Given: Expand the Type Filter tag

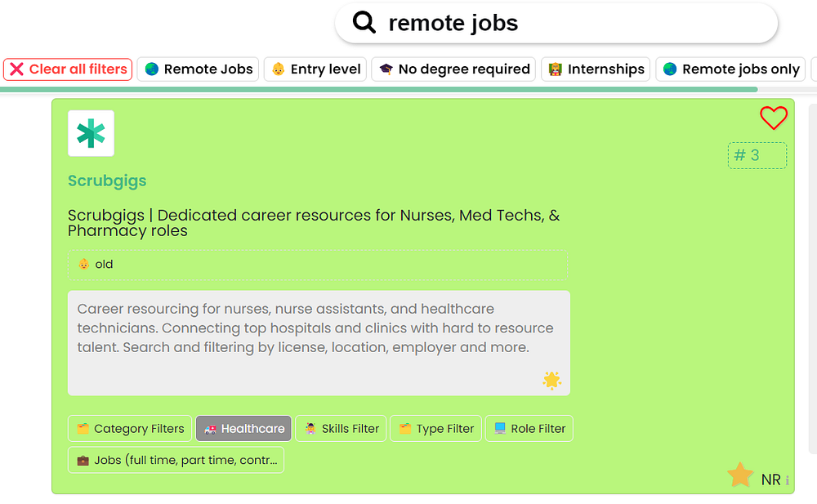Looking at the screenshot, I should pos(435,429).
